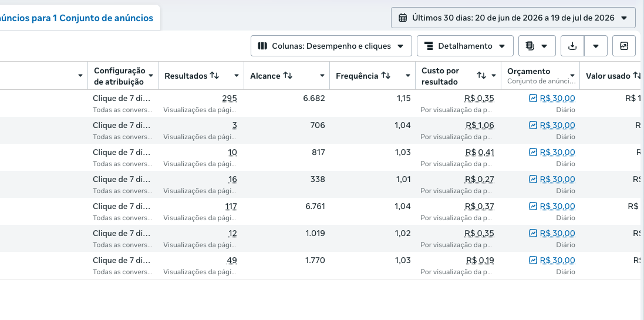Screen dimensions: 644x320
Task: Click the 1.019 reach value
Action: point(315,233)
